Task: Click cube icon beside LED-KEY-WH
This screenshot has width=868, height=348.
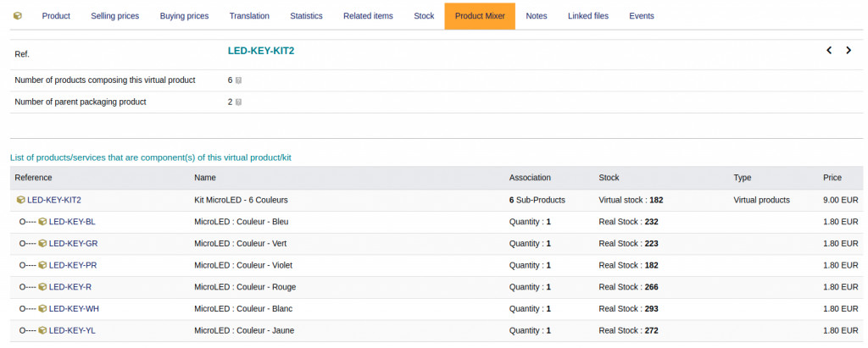Action: point(42,309)
